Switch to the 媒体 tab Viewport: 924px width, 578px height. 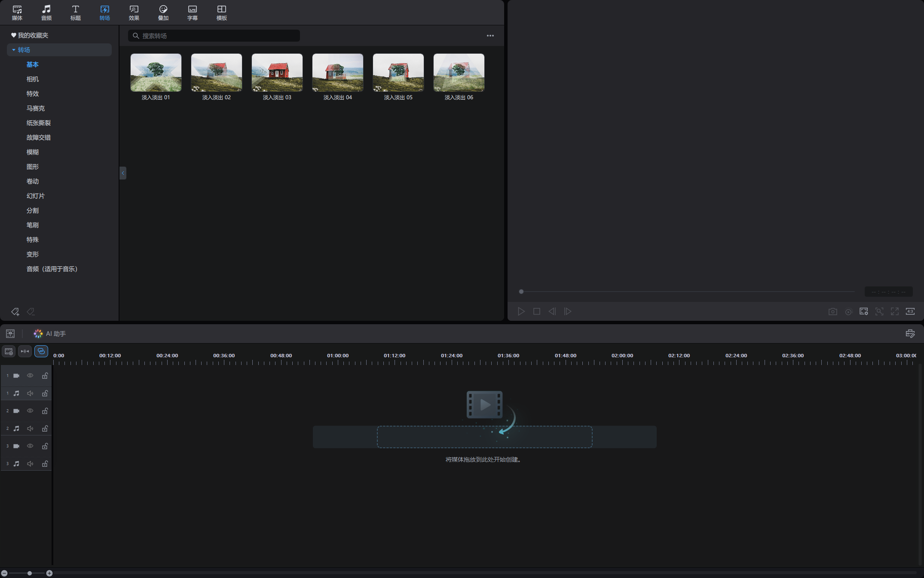(x=17, y=13)
